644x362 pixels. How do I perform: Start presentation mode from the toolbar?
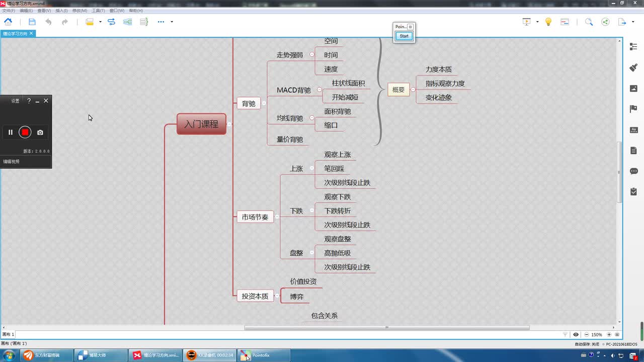[x=527, y=22]
